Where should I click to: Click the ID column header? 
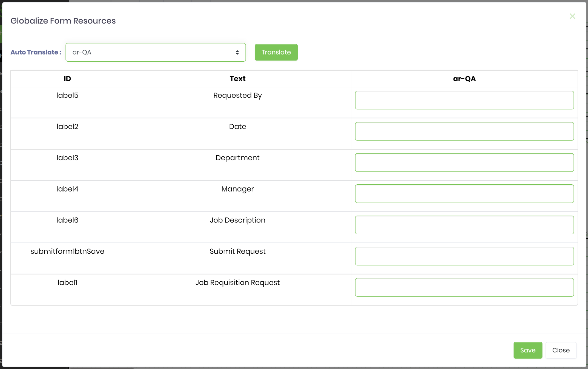point(67,79)
